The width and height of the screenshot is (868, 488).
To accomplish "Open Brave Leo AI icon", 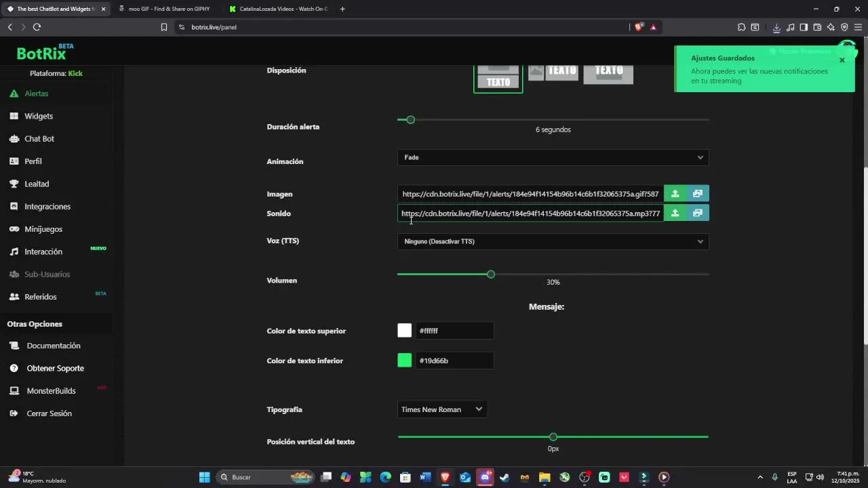I will tap(831, 27).
